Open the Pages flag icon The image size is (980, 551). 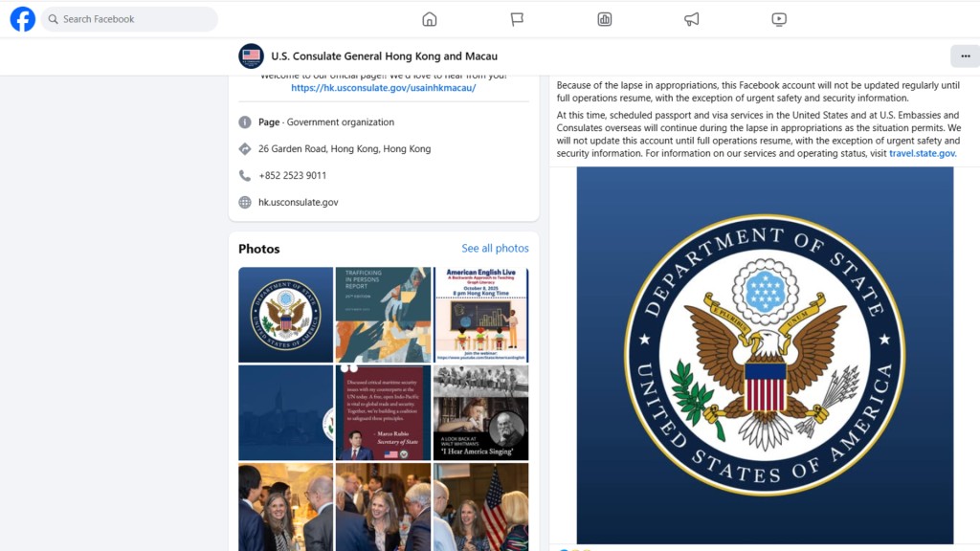(517, 19)
